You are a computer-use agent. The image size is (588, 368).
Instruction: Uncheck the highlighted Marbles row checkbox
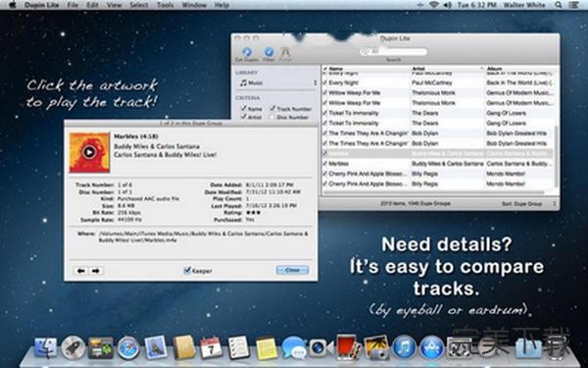[x=325, y=154]
